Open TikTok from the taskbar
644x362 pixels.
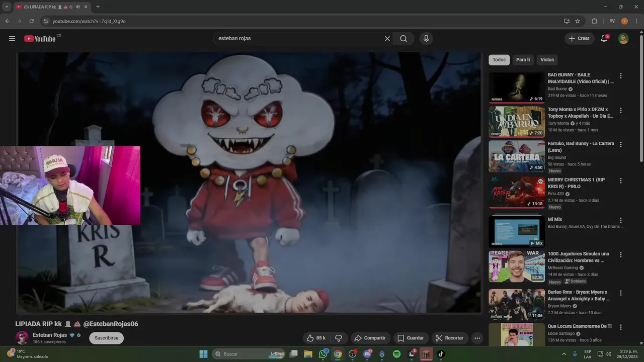point(441,354)
